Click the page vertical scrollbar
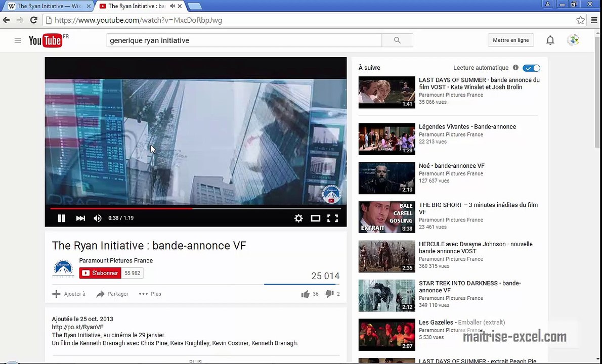Viewport: 602px width, 364px height. (x=597, y=92)
